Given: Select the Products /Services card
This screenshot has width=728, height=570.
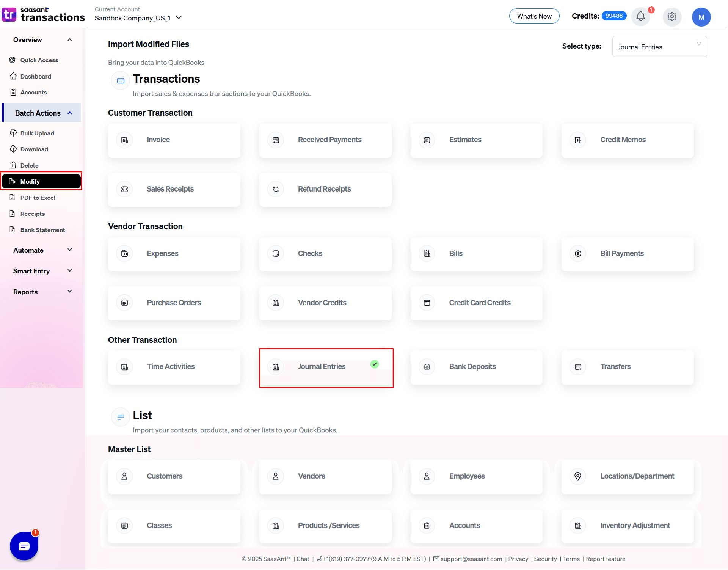Looking at the screenshot, I should pyautogui.click(x=325, y=526).
